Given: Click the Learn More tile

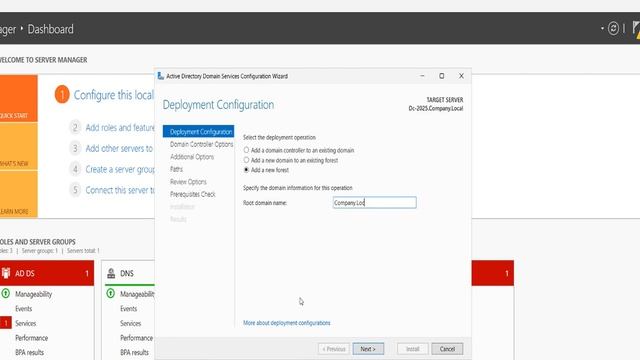Looking at the screenshot, I should [19, 194].
